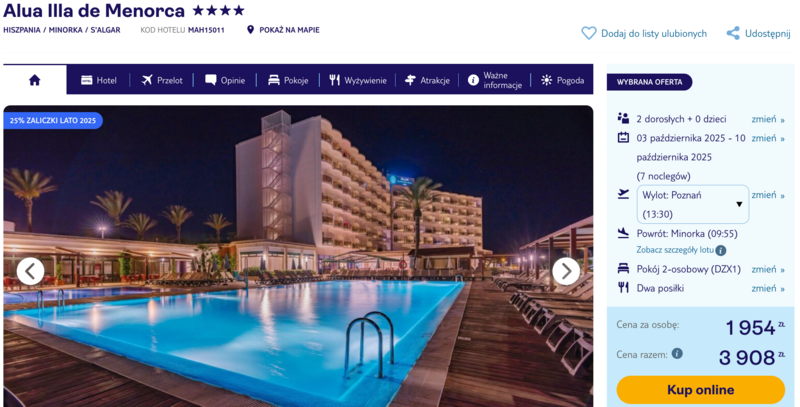Click info icon beside Zobacz szczegóły lotu

coord(720,250)
